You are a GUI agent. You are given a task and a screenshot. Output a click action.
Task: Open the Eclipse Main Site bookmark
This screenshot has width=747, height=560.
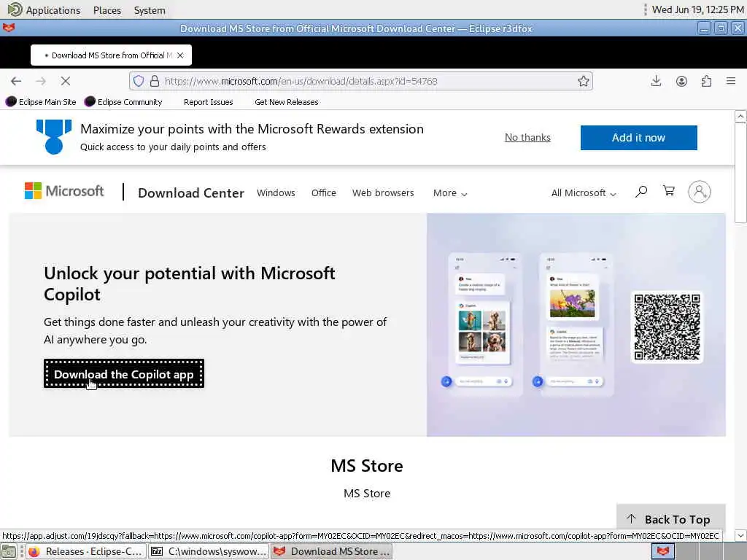[x=41, y=102]
